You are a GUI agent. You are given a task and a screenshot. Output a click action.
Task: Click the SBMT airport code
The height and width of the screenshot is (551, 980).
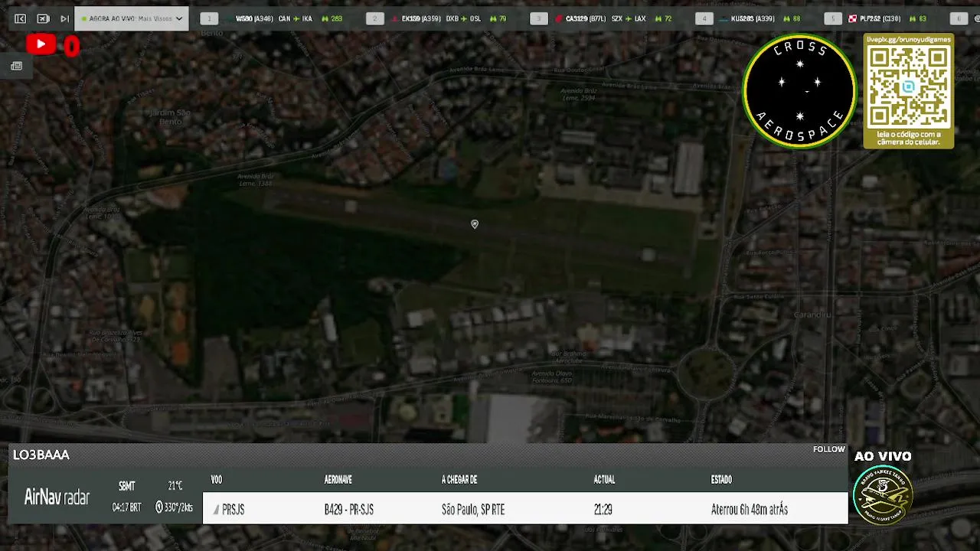click(127, 486)
